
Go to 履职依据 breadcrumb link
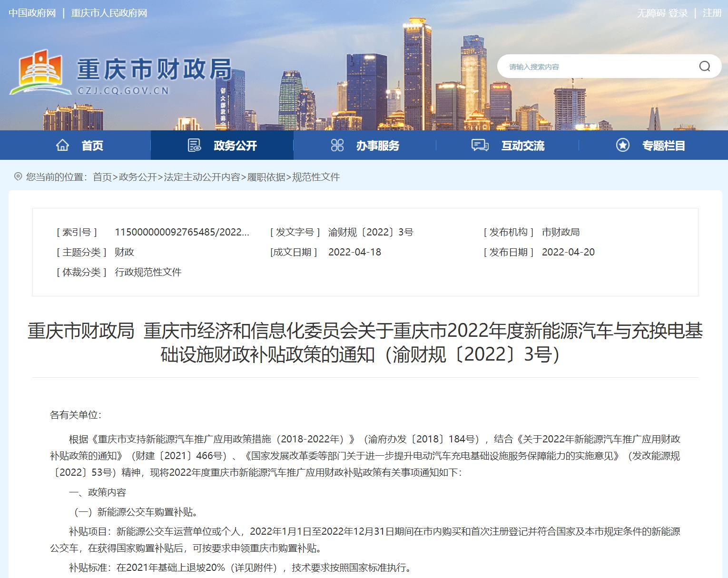pos(266,177)
